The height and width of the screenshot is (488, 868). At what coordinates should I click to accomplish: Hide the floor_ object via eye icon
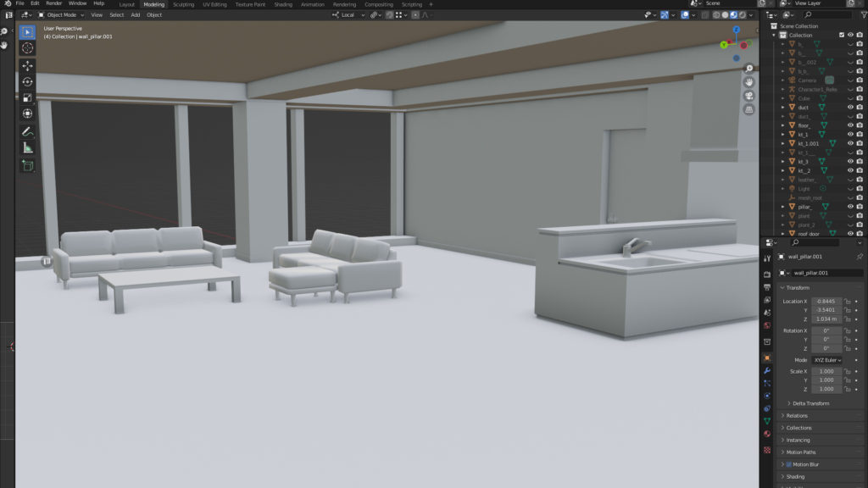coord(850,125)
